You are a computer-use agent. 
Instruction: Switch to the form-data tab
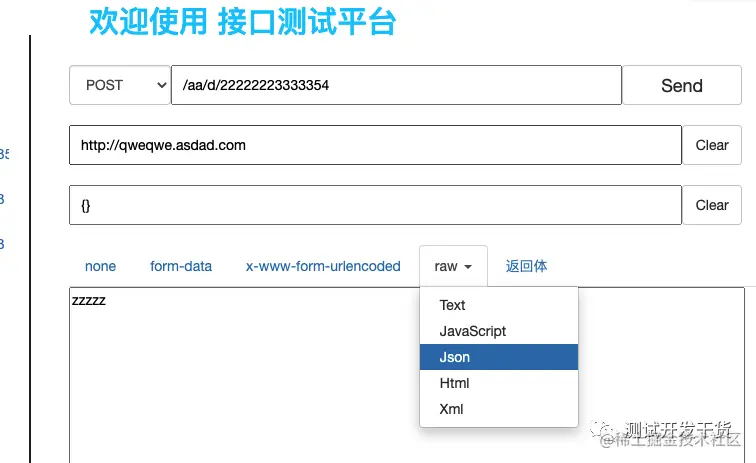click(181, 266)
